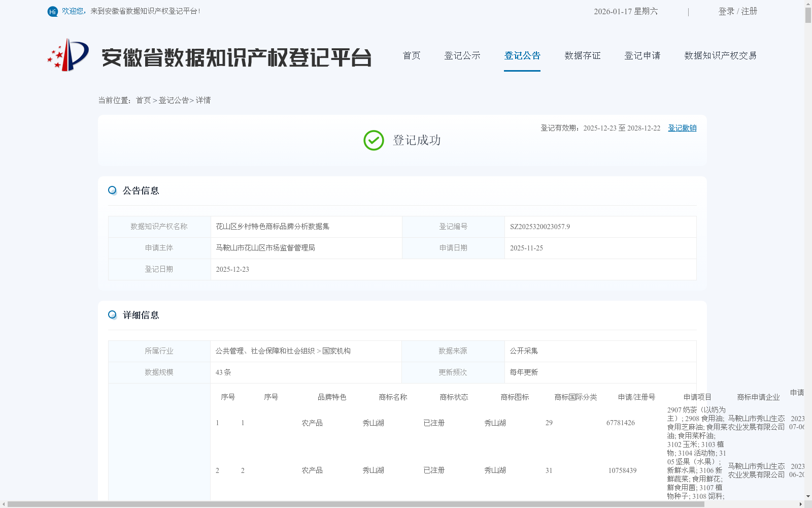The width and height of the screenshot is (812, 508).
Task: Click the data scale value 43 条
Action: point(223,372)
